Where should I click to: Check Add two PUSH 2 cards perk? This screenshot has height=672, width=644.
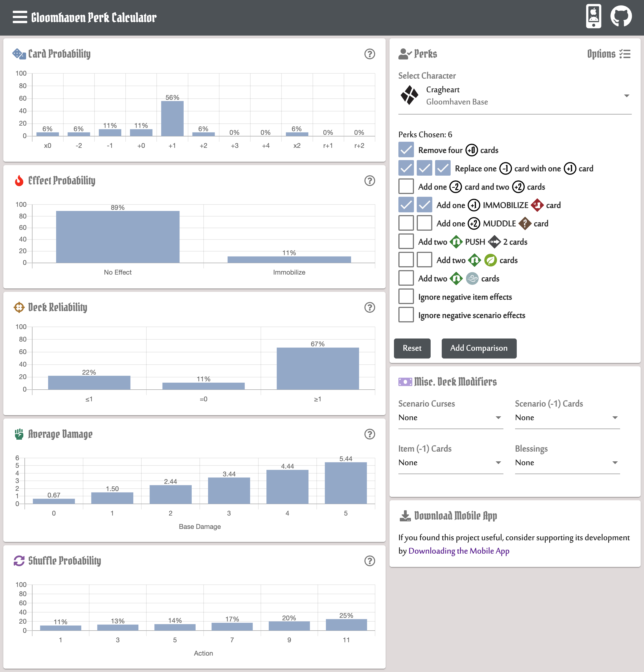[406, 242]
